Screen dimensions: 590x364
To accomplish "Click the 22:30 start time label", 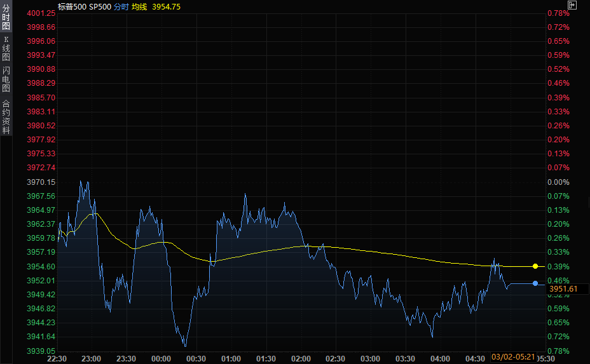I will click(x=58, y=358).
